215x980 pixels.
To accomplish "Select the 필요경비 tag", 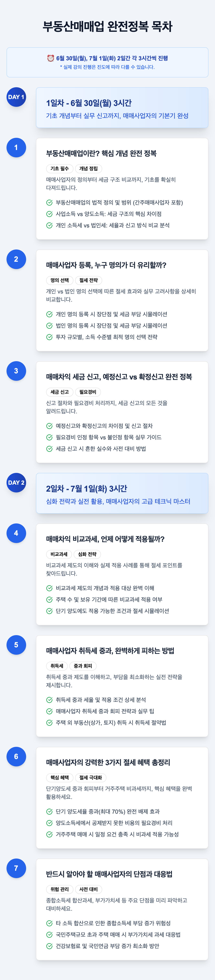I will [x=88, y=392].
